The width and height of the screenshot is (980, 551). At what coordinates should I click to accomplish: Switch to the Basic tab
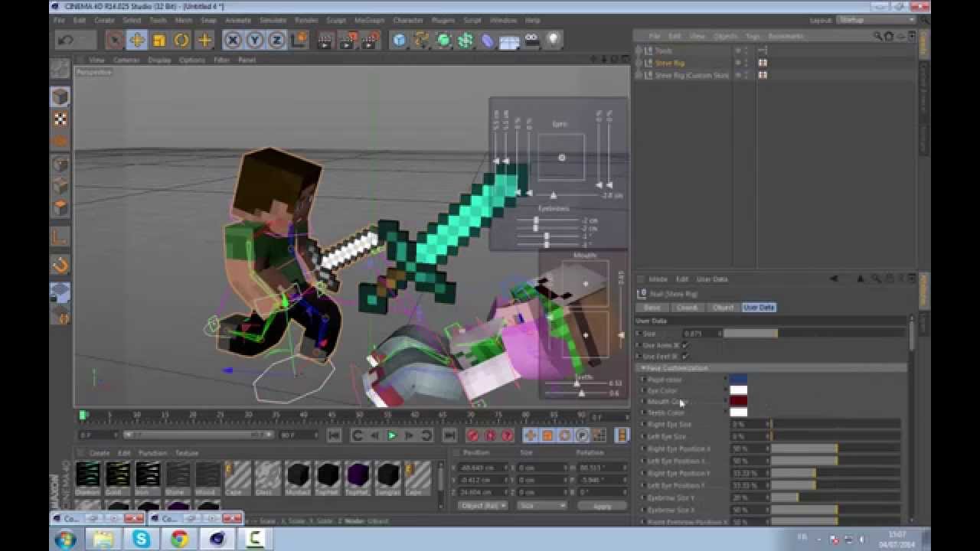tap(652, 308)
